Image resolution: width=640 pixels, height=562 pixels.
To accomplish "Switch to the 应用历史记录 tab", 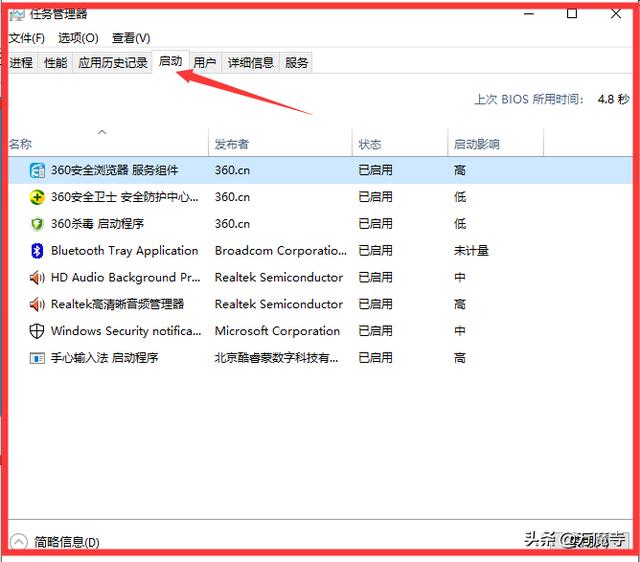I will pos(113,62).
